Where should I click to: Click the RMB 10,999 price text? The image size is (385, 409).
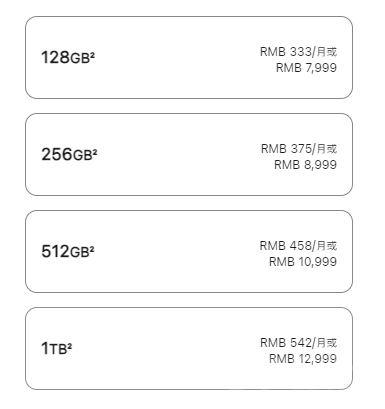click(x=303, y=262)
